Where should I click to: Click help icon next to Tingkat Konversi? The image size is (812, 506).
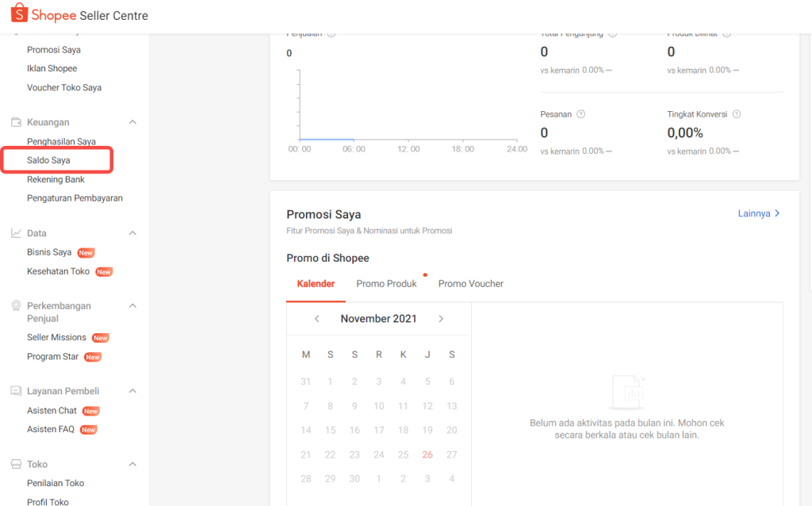click(x=737, y=114)
